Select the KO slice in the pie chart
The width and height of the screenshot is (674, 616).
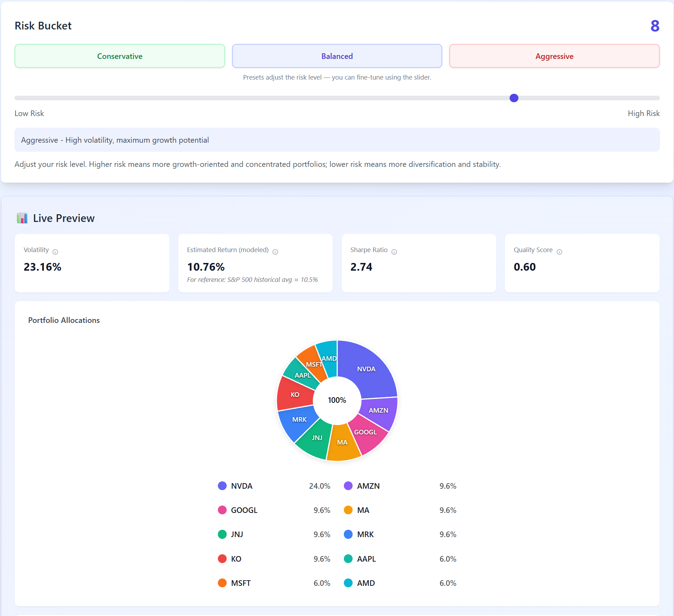(x=295, y=394)
